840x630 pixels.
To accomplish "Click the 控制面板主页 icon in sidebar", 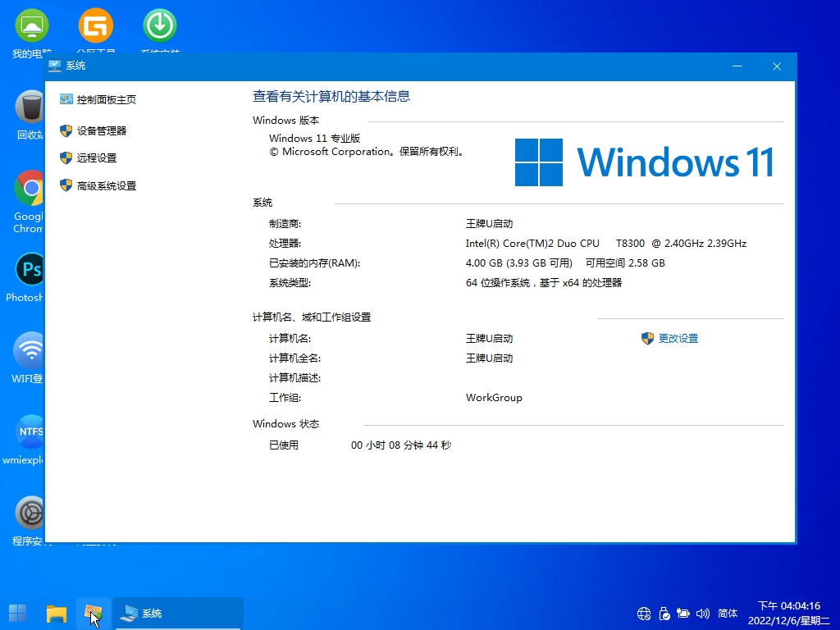I will (x=66, y=99).
